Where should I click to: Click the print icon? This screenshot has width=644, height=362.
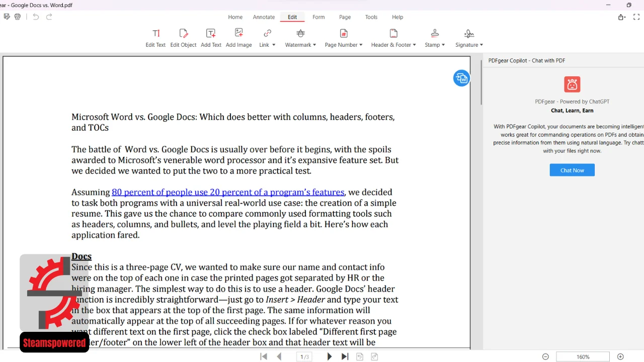click(x=18, y=17)
